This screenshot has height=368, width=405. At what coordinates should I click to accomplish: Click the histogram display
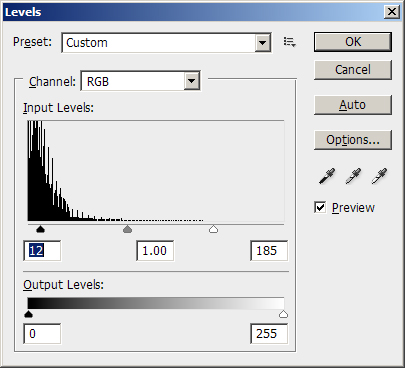click(156, 171)
